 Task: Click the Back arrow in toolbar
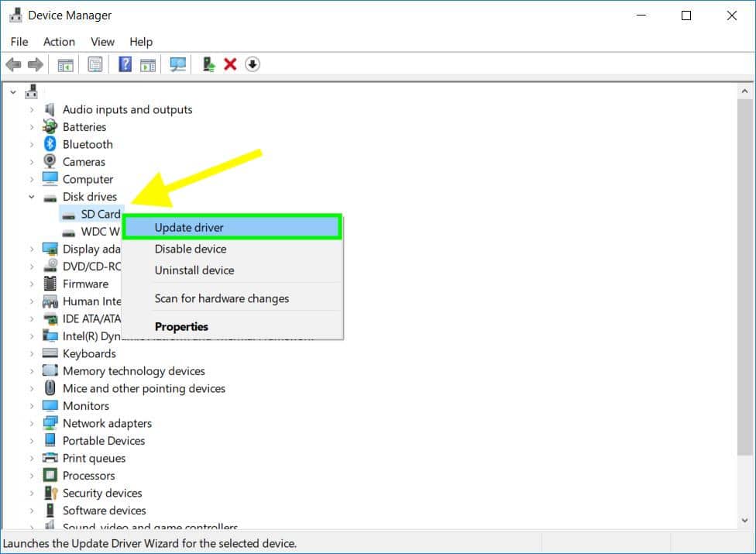(13, 64)
